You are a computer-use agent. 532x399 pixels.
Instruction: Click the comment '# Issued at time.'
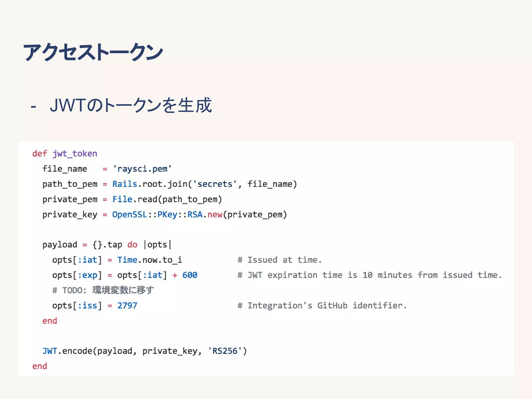pos(280,260)
